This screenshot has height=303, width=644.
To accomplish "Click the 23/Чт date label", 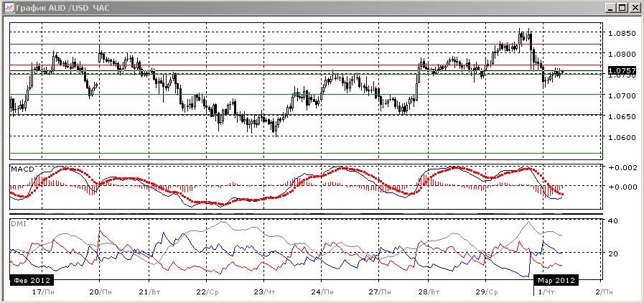I will 264,292.
